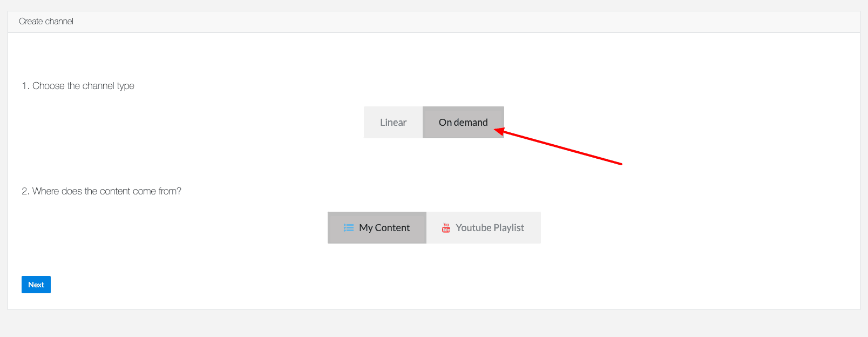Screen dimensions: 868x337
Task: Click the Create channel panel title
Action: point(46,22)
